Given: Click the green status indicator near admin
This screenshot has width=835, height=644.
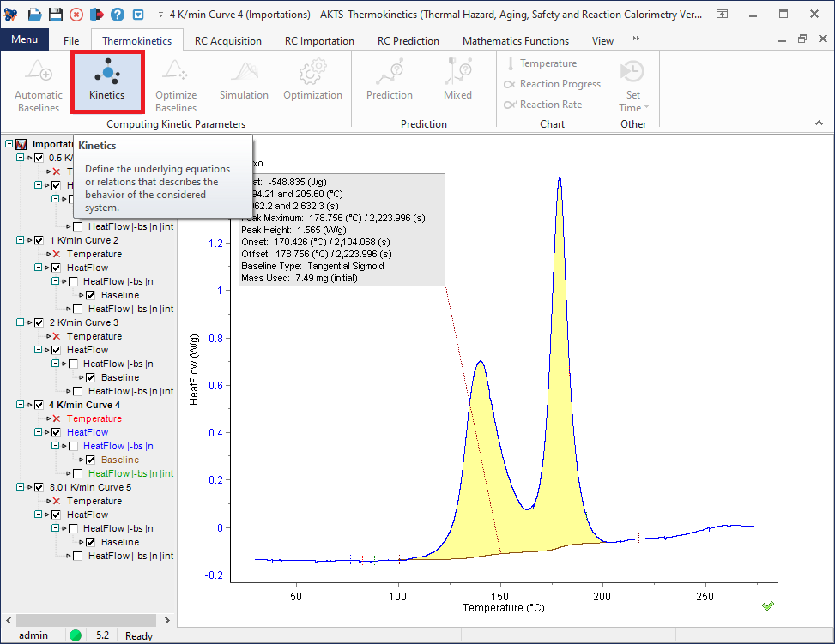Looking at the screenshot, I should coord(76,635).
